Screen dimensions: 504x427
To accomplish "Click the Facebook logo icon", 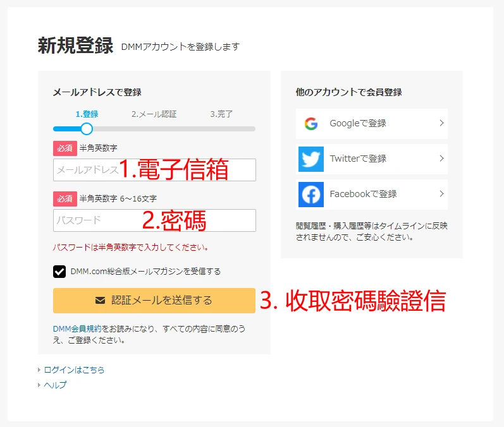I will pos(311,195).
